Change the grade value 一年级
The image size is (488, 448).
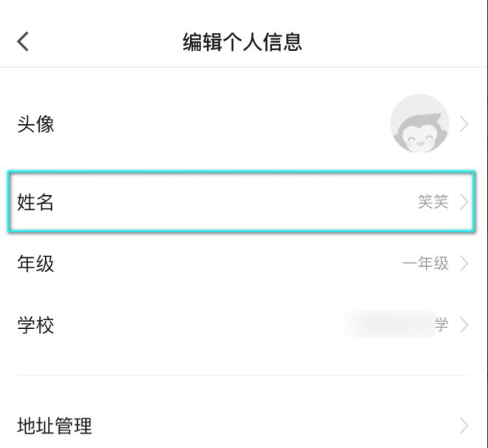pos(425,263)
